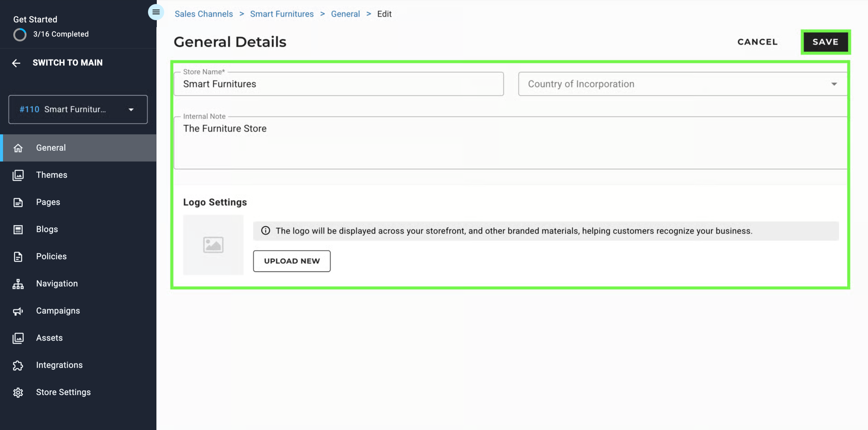Click the Get Started progress circle
This screenshot has width=868, height=430.
coord(20,34)
